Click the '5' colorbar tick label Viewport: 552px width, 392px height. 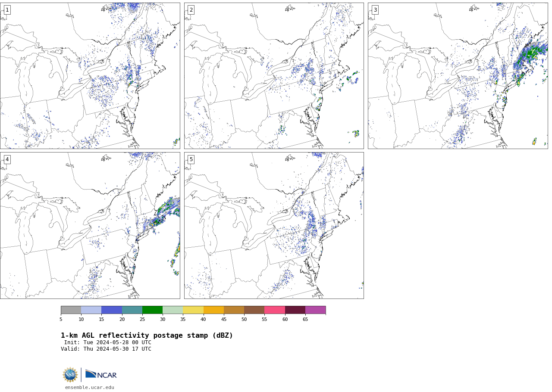tap(61, 319)
